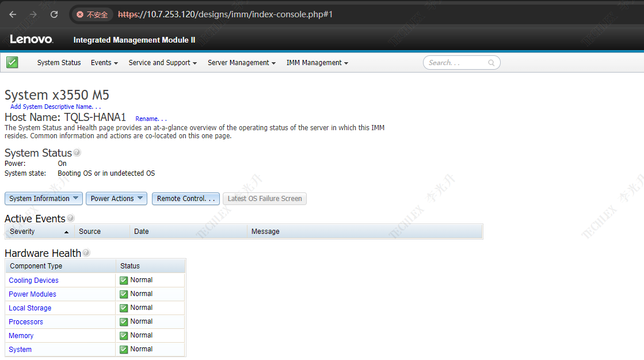This screenshot has width=644, height=360.
Task: Click the System x3550 M5 heading
Action: tap(56, 95)
